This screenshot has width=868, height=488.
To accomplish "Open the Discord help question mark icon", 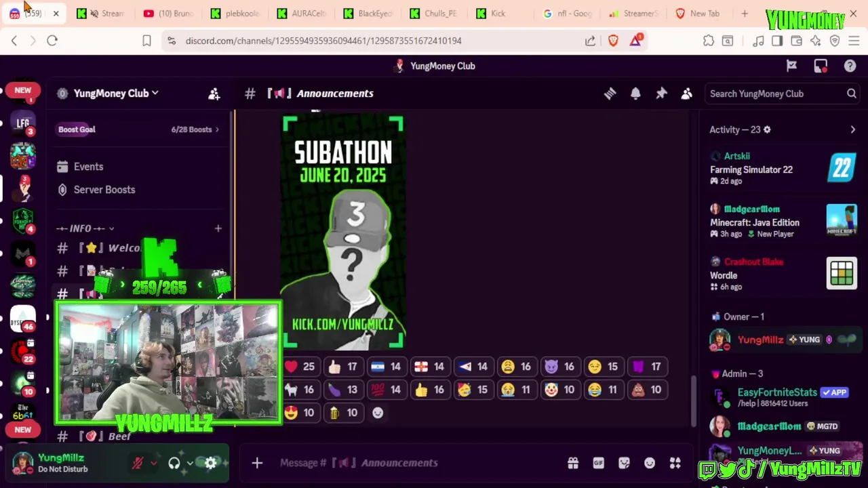I will [x=850, y=66].
